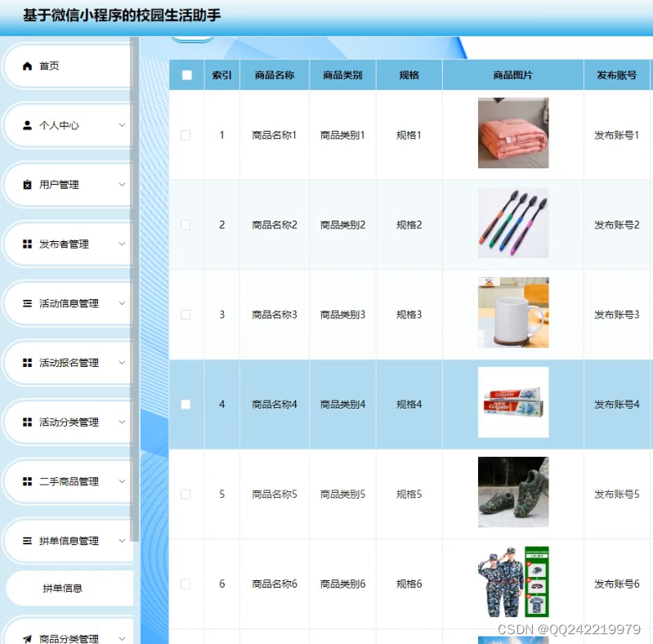This screenshot has height=644, width=653.
Task: Select the 拼单信息 submenu item
Action: tap(69, 588)
